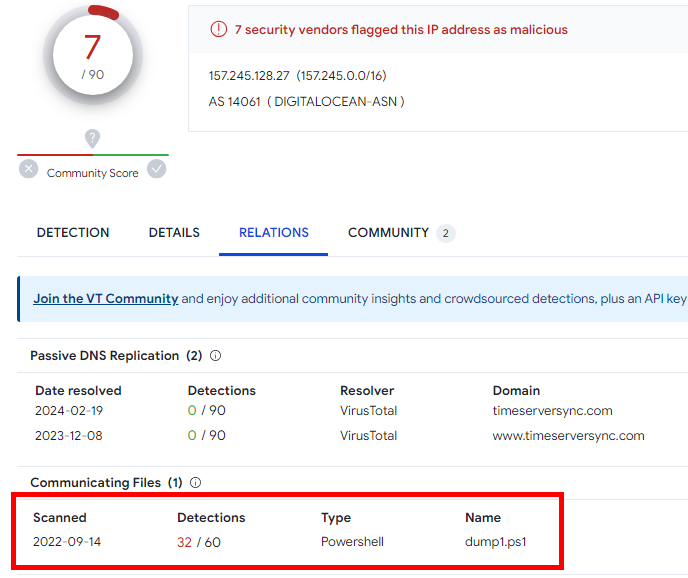Click the negative X community vote icon
688x578 pixels.
(29, 170)
